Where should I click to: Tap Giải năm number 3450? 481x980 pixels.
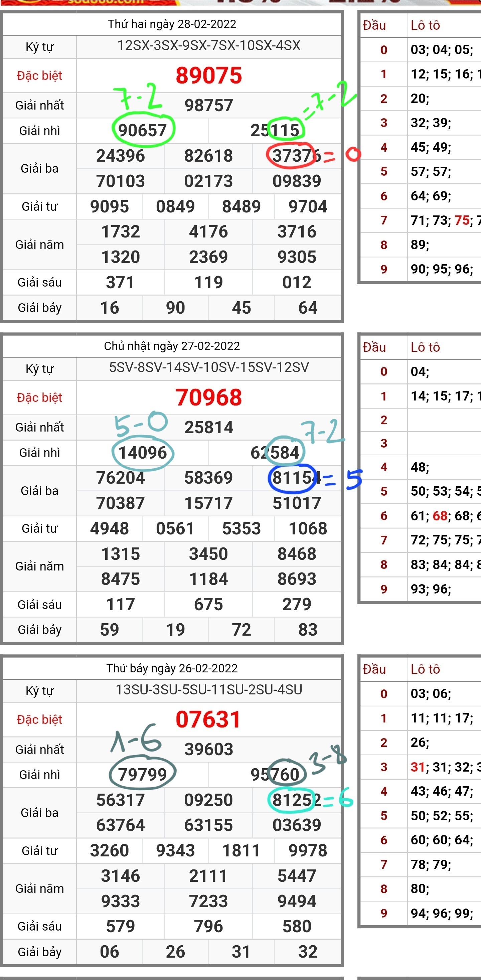(208, 554)
